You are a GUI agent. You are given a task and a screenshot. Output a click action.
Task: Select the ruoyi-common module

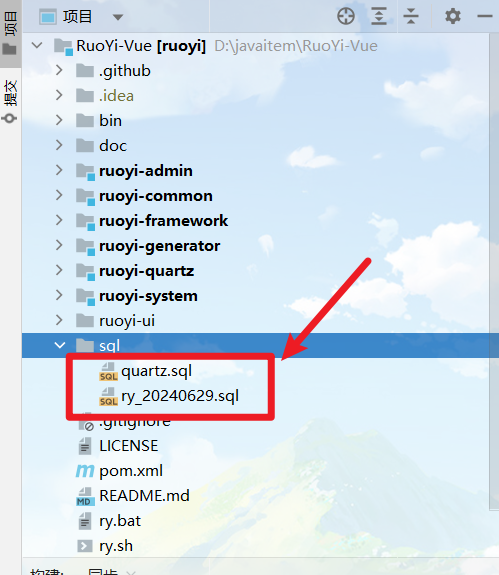point(155,196)
